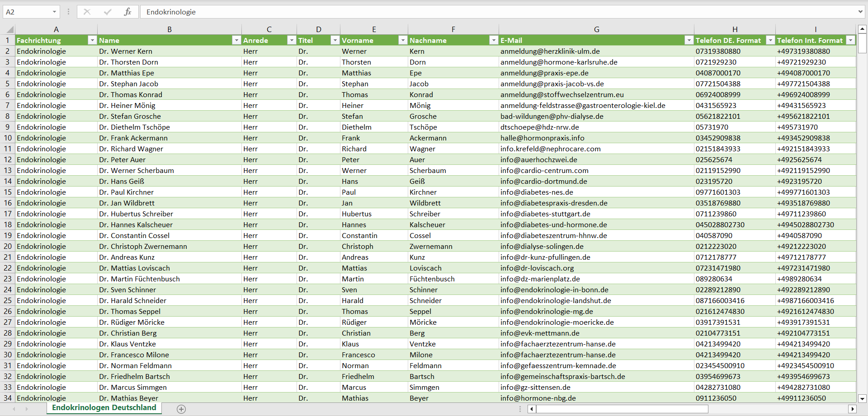Viewport: 868px width, 416px height.
Task: Open the Vorname filter dropdown
Action: [403, 40]
